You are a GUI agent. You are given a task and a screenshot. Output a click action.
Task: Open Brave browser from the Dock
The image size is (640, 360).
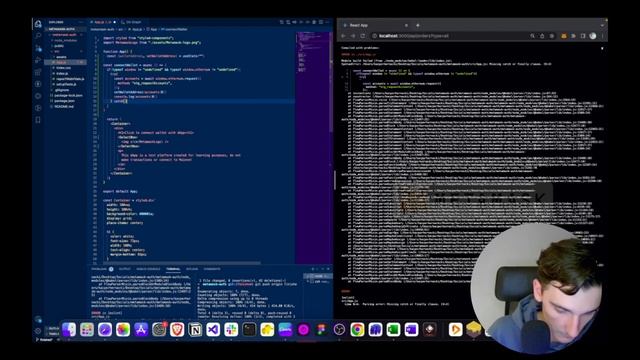point(177,329)
